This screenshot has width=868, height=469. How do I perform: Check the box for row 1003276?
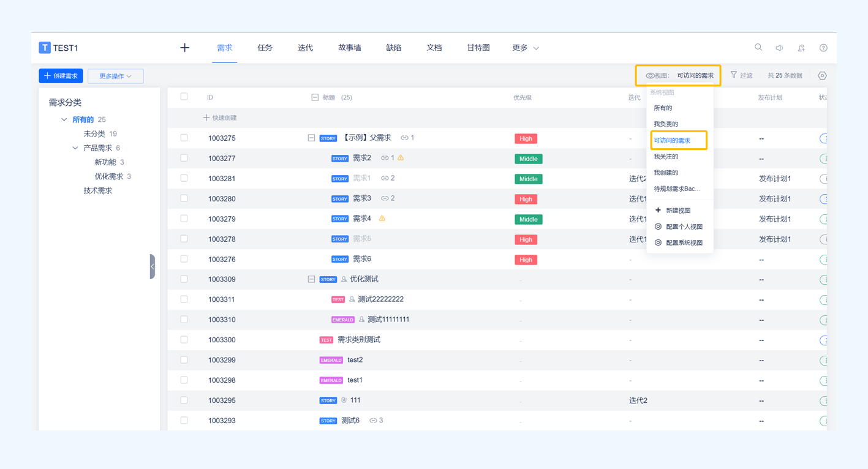pyautogui.click(x=184, y=259)
